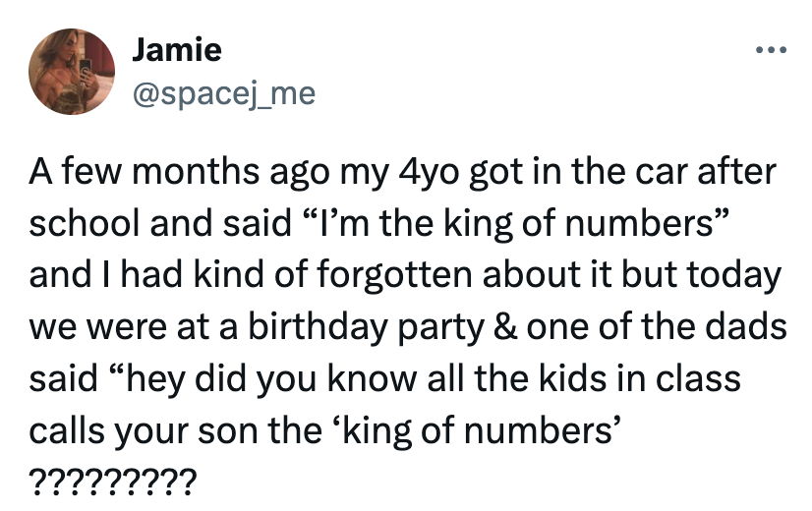Click the row of question marks
This screenshot has height=511, width=812.
[113, 481]
